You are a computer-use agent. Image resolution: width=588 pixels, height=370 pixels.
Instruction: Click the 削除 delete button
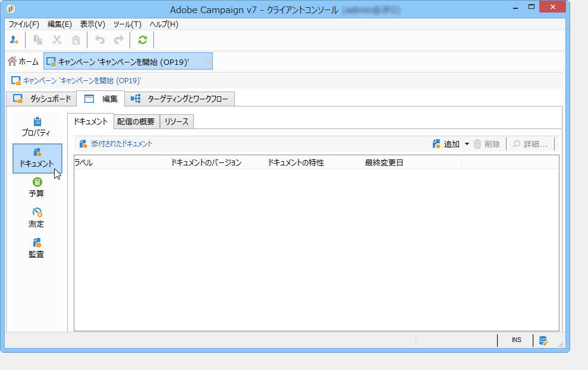[487, 144]
